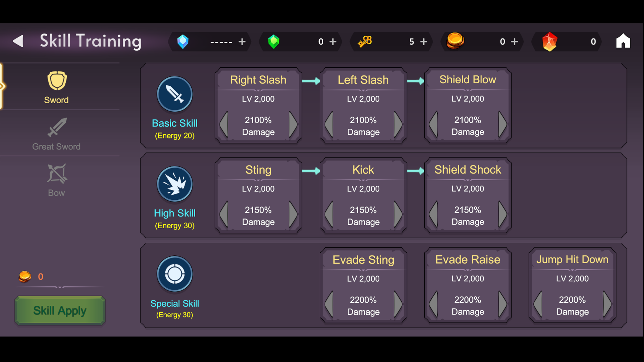Click the Special Skill circle icon
The width and height of the screenshot is (644, 362).
[x=174, y=274]
